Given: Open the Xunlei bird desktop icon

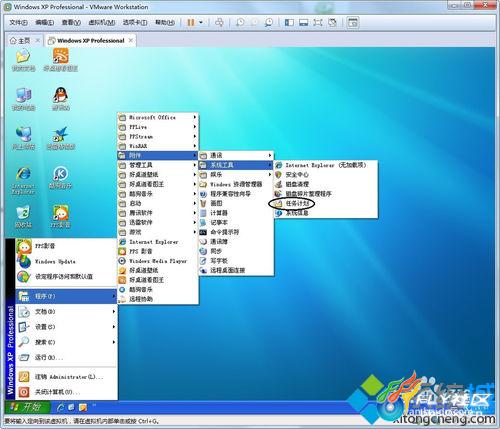Looking at the screenshot, I should pyautogui.click(x=61, y=138).
